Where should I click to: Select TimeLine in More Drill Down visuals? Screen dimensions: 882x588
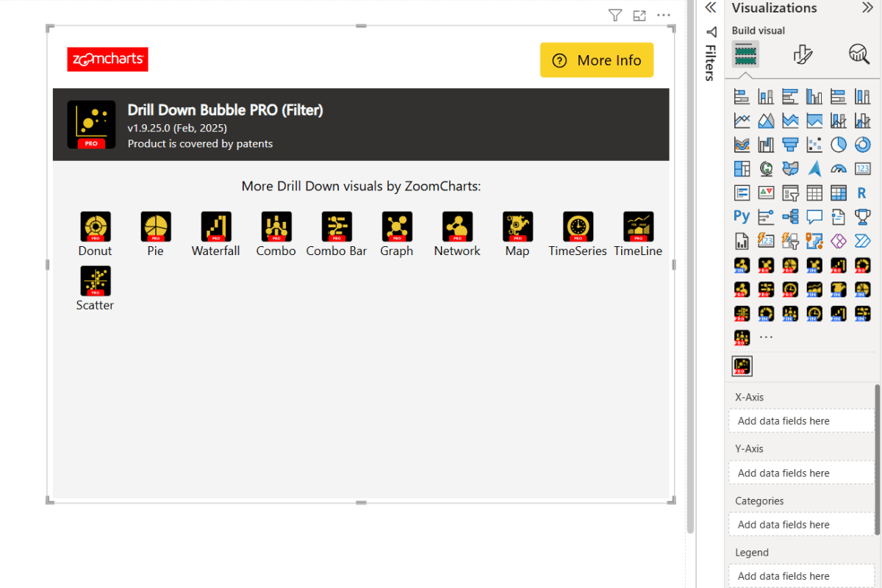[x=638, y=234]
